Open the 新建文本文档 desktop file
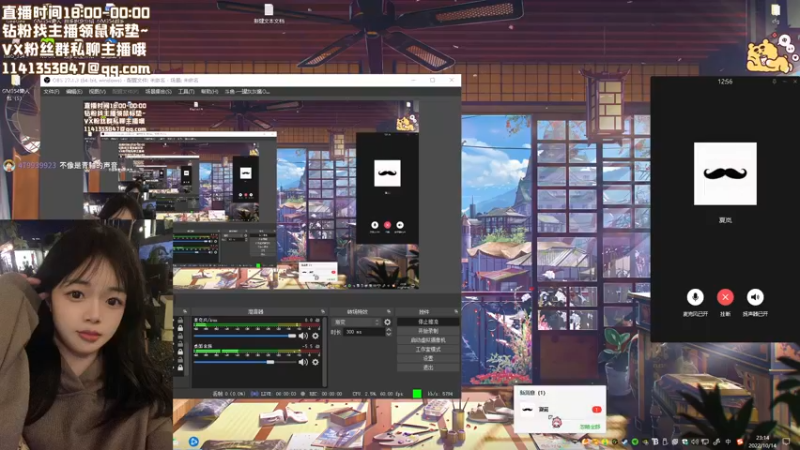The height and width of the screenshot is (450, 800). (269, 13)
